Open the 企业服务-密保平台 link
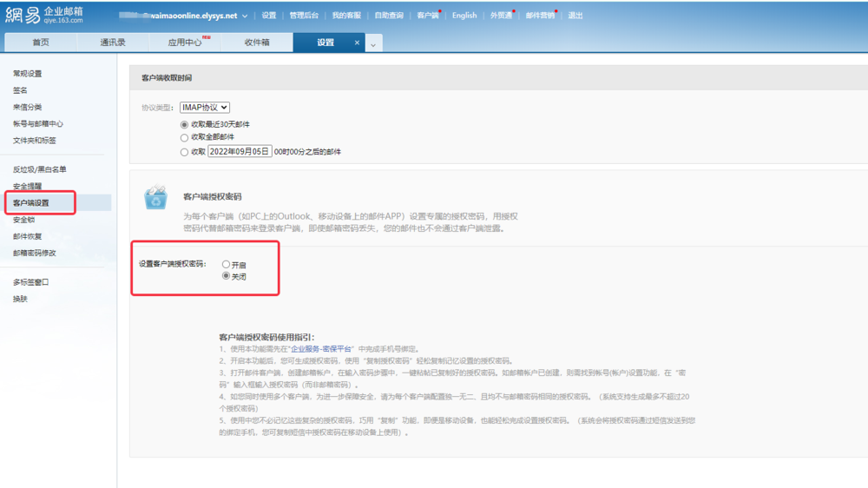The height and width of the screenshot is (488, 868). [x=321, y=349]
